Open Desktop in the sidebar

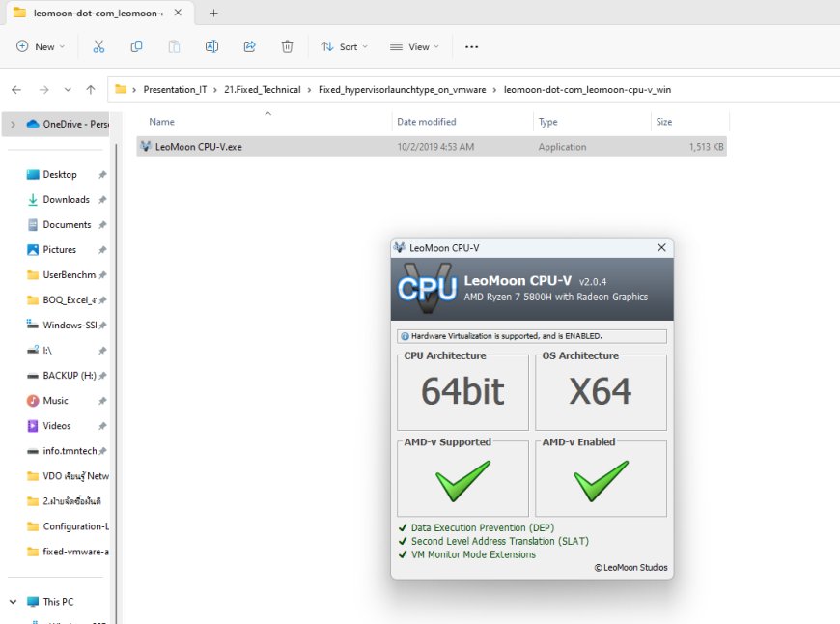(x=60, y=174)
